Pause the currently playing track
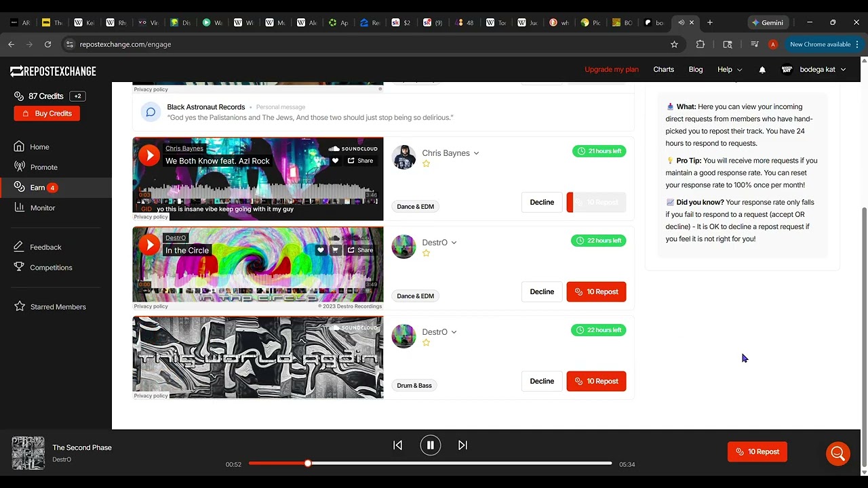Image resolution: width=868 pixels, height=488 pixels. click(x=431, y=445)
